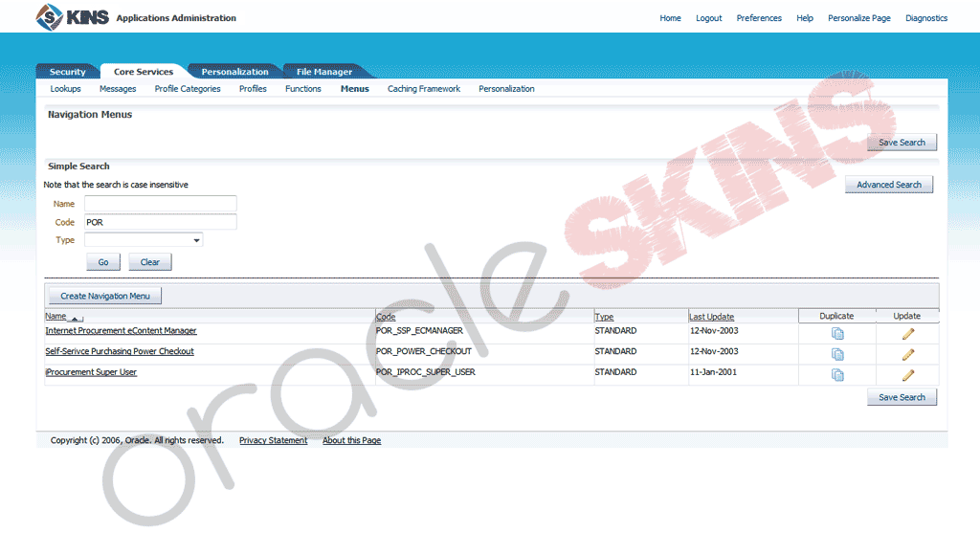Click Create Navigation Menu

[105, 297]
